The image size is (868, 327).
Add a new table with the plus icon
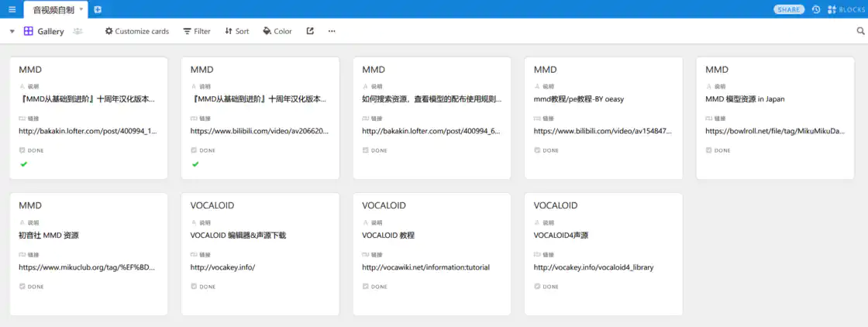pyautogui.click(x=98, y=9)
